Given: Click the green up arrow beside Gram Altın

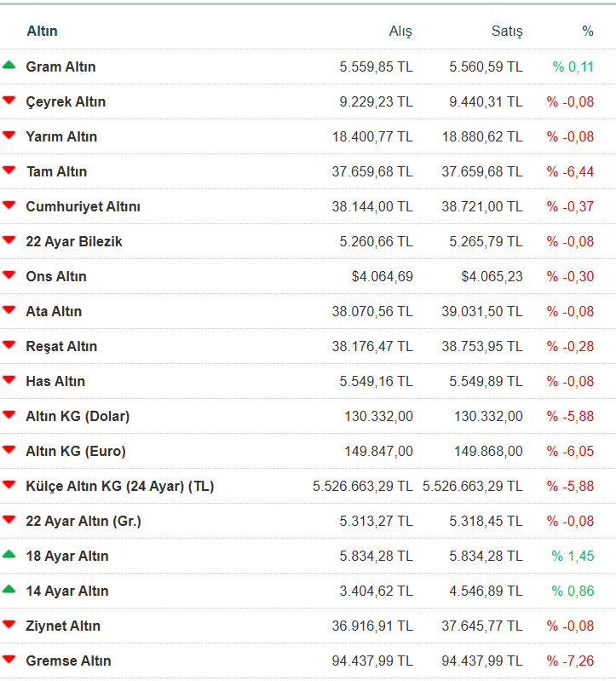Looking at the screenshot, I should 9,65.
